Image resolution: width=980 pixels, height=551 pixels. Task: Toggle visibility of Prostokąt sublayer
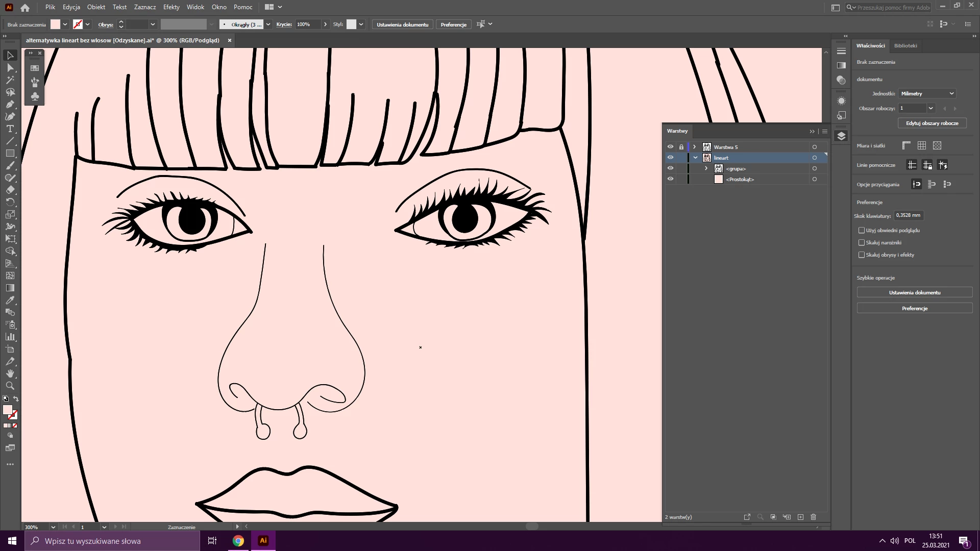670,179
